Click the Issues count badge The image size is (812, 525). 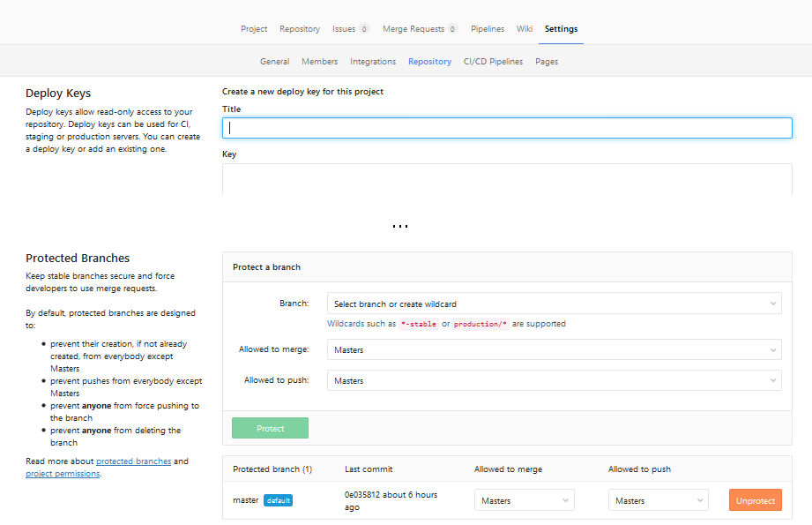(364, 29)
